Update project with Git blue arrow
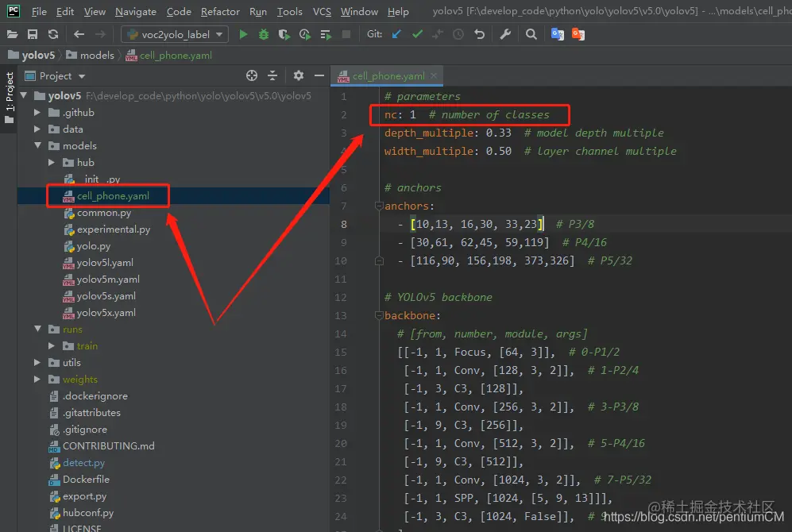The height and width of the screenshot is (532, 792). (397, 34)
